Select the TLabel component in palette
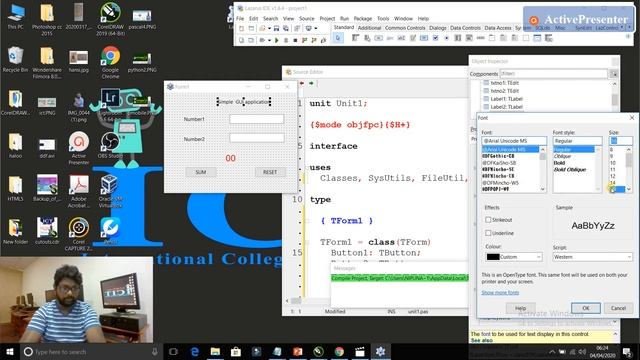The width and height of the screenshot is (640, 360). 390,38
